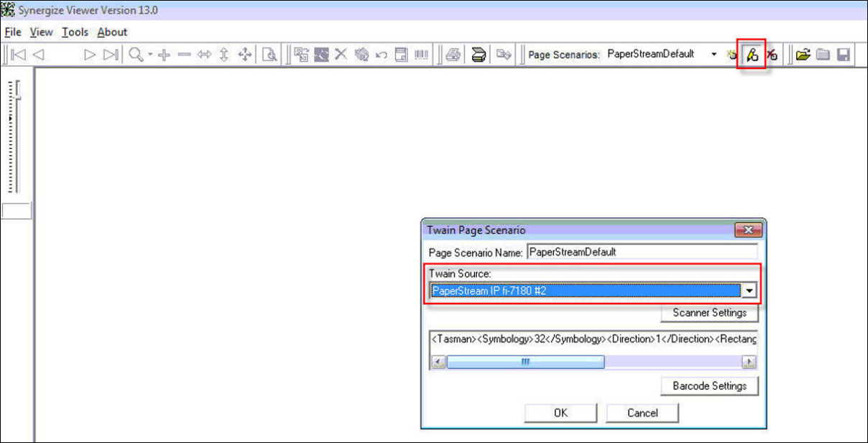Open the View menu
This screenshot has width=868, height=443.
41,32
